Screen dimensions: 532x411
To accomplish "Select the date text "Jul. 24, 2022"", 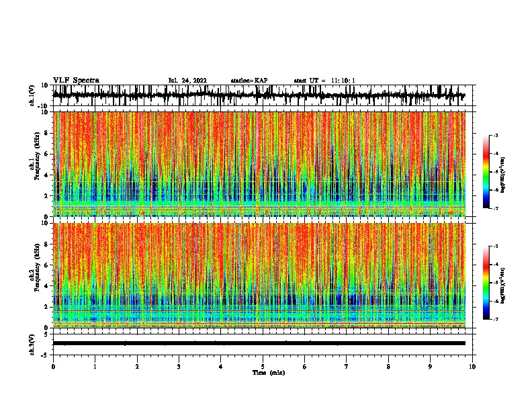I will (187, 81).
